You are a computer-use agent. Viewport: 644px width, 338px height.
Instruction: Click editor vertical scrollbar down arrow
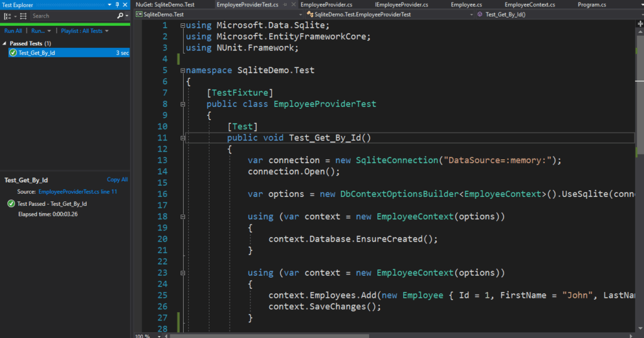pos(640,329)
